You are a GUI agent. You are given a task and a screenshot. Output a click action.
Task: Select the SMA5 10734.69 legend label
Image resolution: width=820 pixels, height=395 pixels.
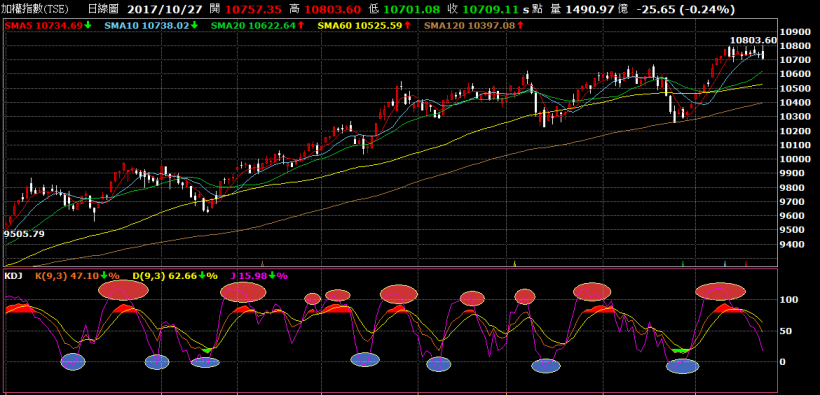[x=44, y=25]
